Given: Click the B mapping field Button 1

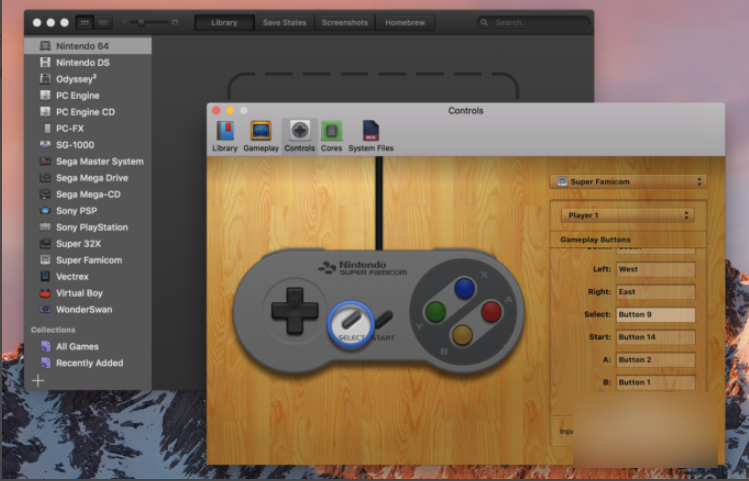Looking at the screenshot, I should click(x=655, y=382).
